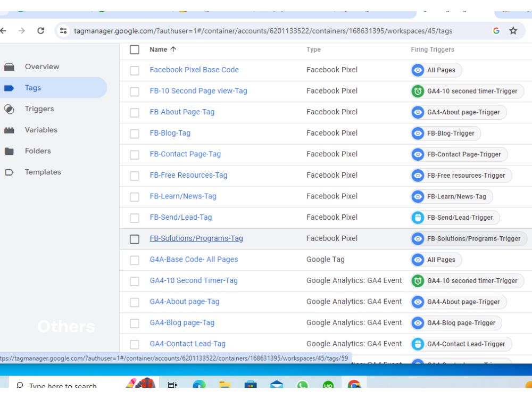The height and width of the screenshot is (399, 532).
Task: Open the FB-About Page-Tag's GA4-About page-Trigger chip
Action: pos(459,112)
